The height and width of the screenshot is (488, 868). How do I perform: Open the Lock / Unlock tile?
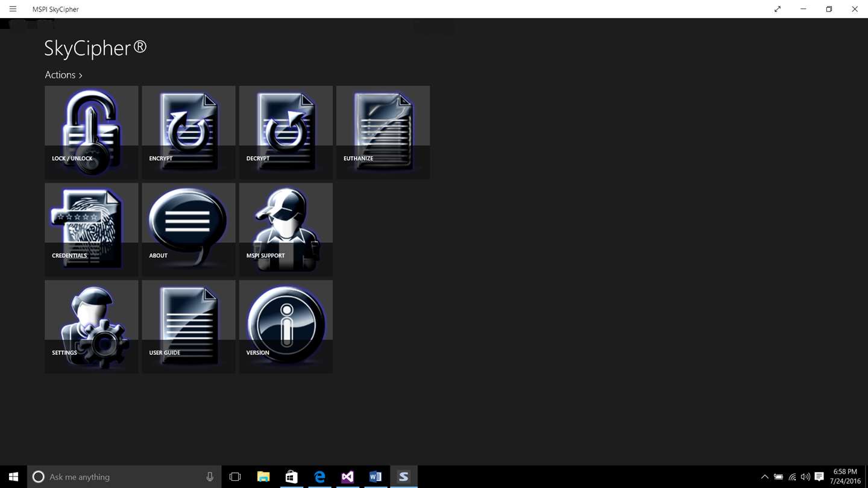(92, 133)
